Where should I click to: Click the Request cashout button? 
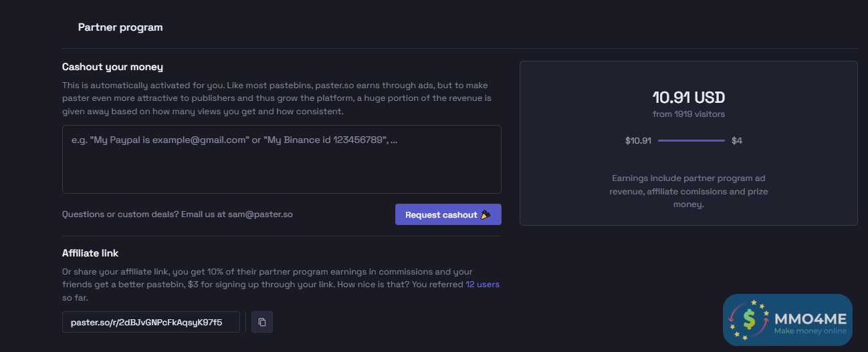[448, 214]
